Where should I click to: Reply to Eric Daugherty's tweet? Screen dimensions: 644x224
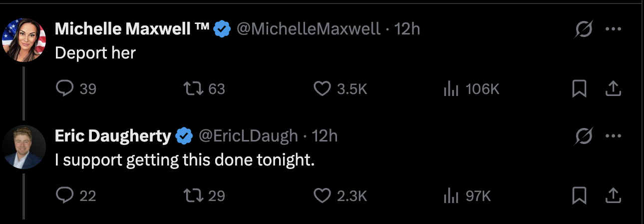(64, 195)
